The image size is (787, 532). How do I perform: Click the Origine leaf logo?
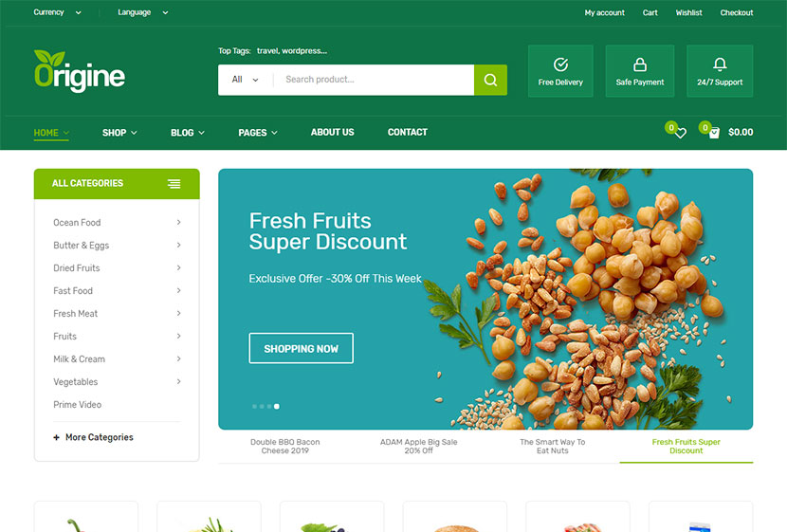(80, 71)
